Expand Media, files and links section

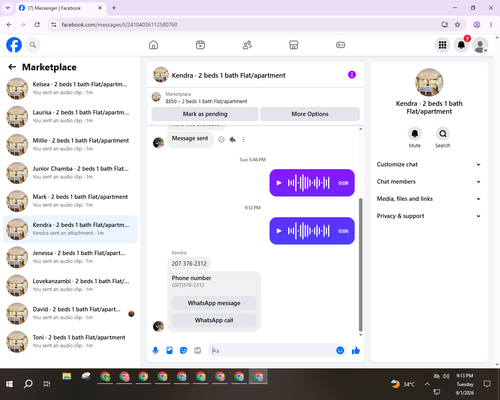tap(429, 199)
